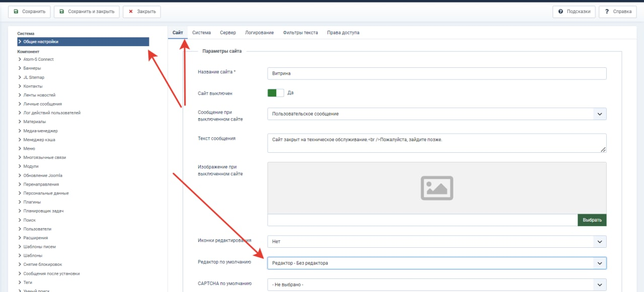This screenshot has width=644, height=292.
Task: Click the Название сайта input field
Action: point(437,73)
